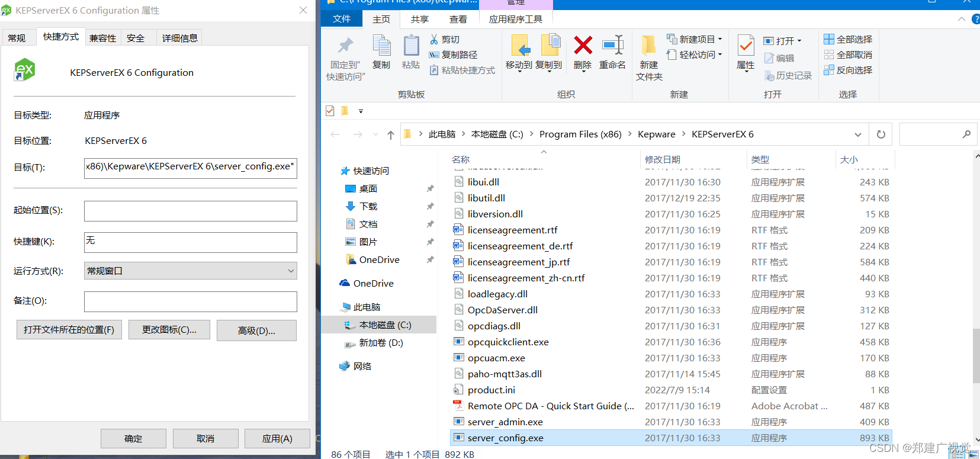Switch to the View ribbon tab
This screenshot has width=980, height=459.
[458, 19]
